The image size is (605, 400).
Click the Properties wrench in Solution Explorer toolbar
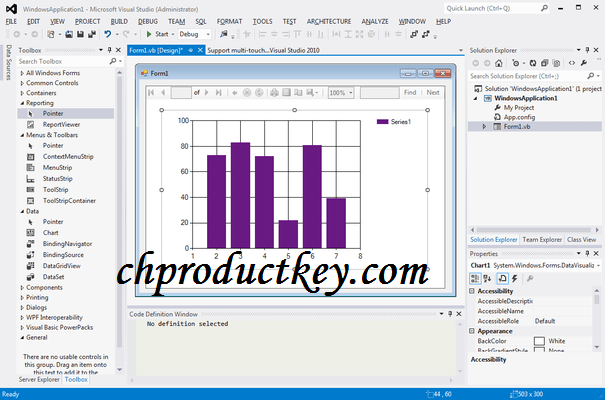tap(584, 63)
